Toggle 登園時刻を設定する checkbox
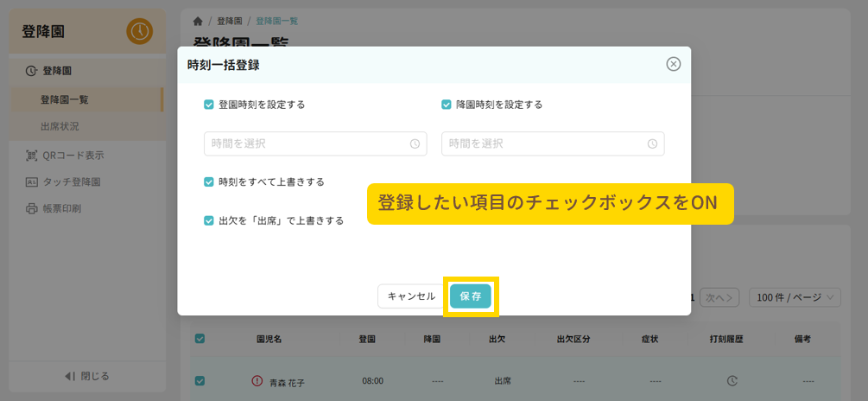Viewport: 868px width, 401px height. pos(209,105)
